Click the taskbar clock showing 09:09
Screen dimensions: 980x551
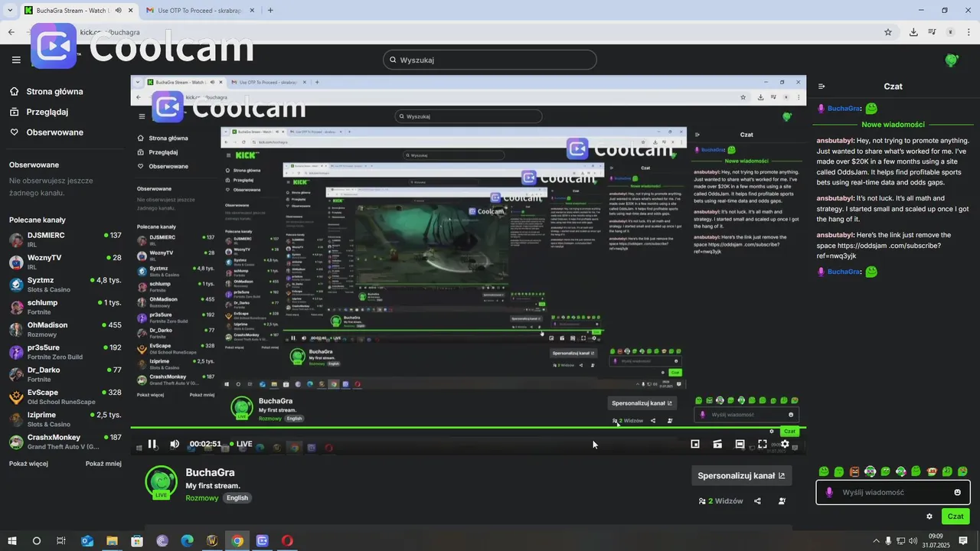(x=936, y=541)
